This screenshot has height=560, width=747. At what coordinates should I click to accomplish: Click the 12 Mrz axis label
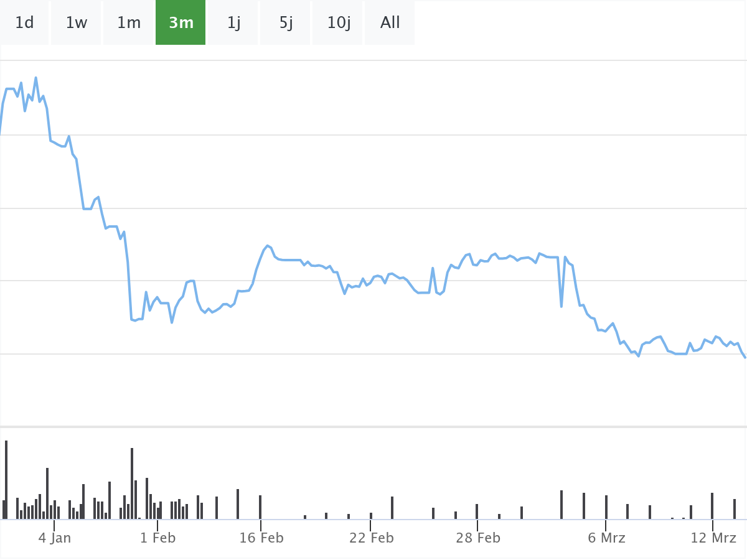714,538
